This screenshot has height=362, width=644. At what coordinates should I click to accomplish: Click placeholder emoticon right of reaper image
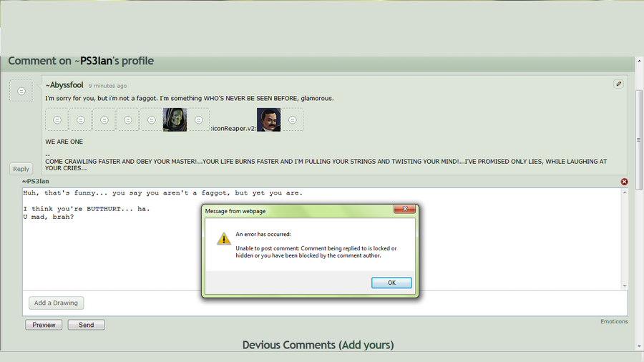tap(198, 120)
